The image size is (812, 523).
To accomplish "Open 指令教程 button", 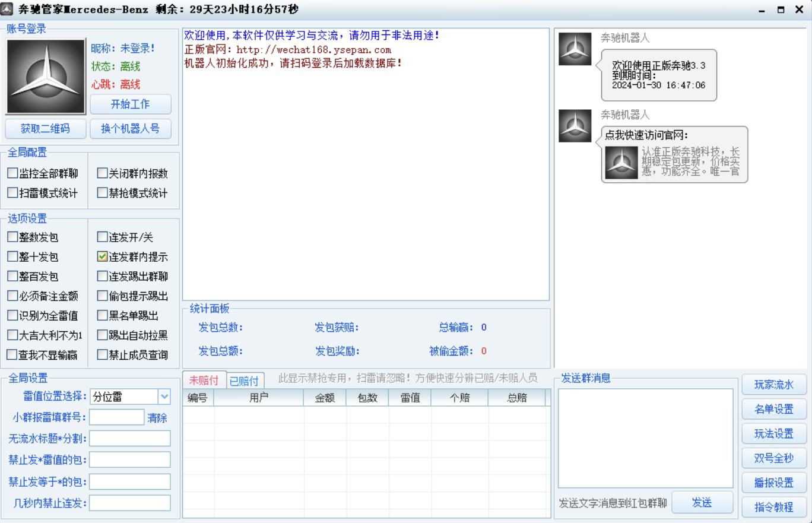I will [x=774, y=507].
